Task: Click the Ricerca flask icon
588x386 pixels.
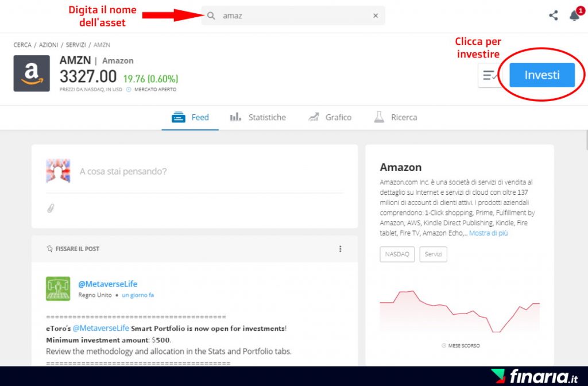Action: (379, 117)
